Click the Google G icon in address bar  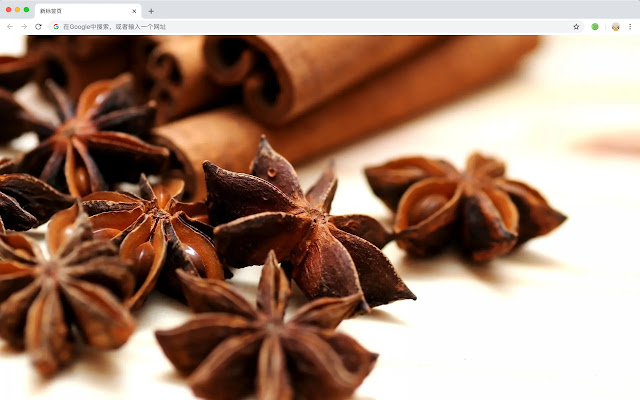[x=56, y=27]
